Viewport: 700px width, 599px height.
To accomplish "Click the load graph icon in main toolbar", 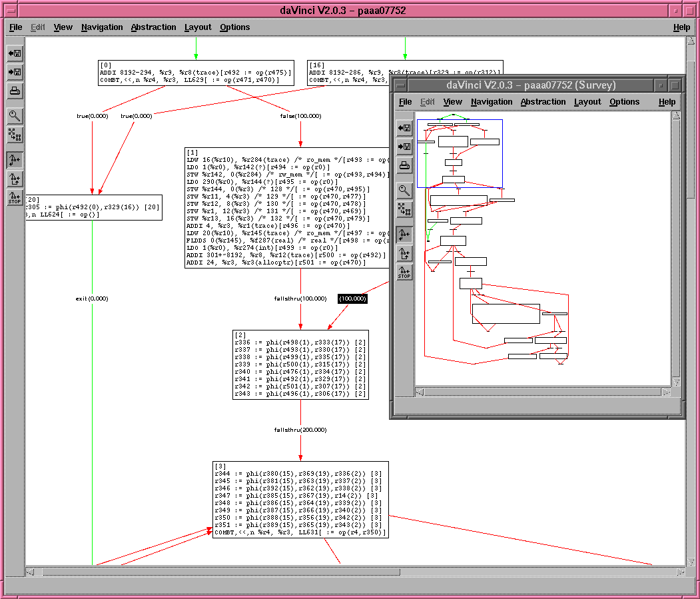I will pyautogui.click(x=15, y=53).
